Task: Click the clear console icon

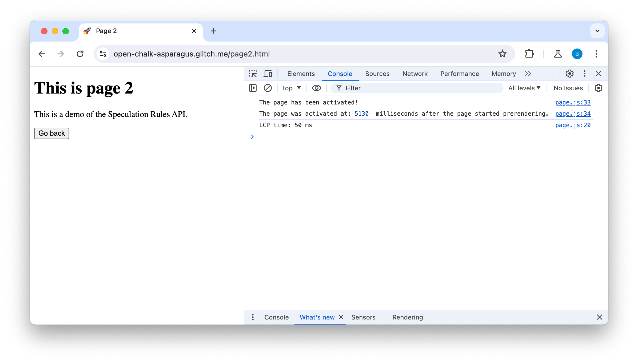Action: (267, 88)
